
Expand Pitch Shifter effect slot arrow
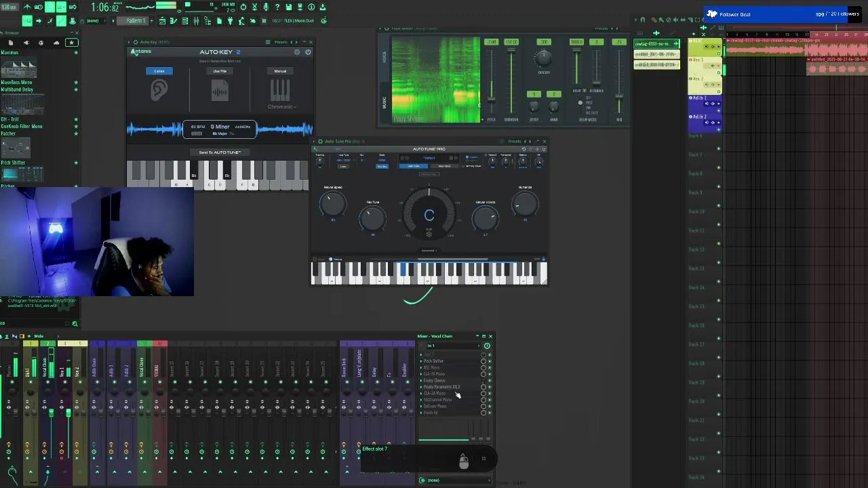(421, 361)
